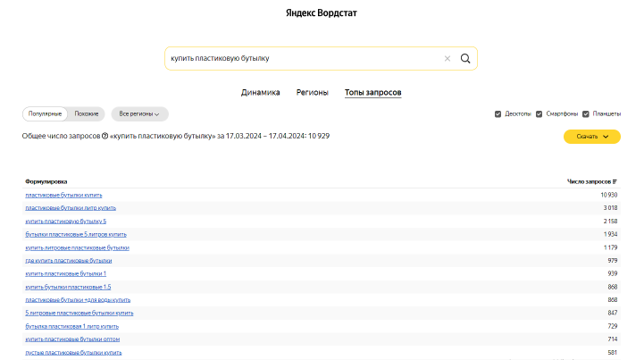Uncheck the Смартфоны checkbox
The image size is (644, 360).
(x=539, y=113)
